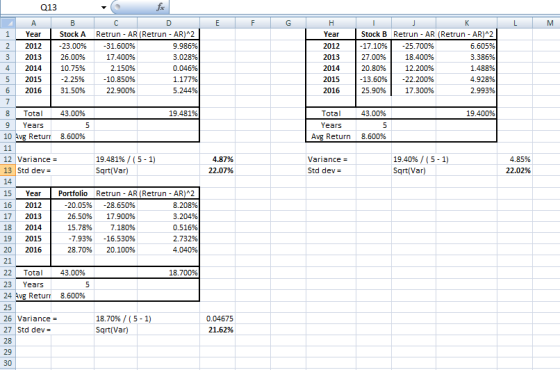Click cell with 19.40% / ( 5 - 1) text
This screenshot has width=560, height=370.
pos(421,159)
